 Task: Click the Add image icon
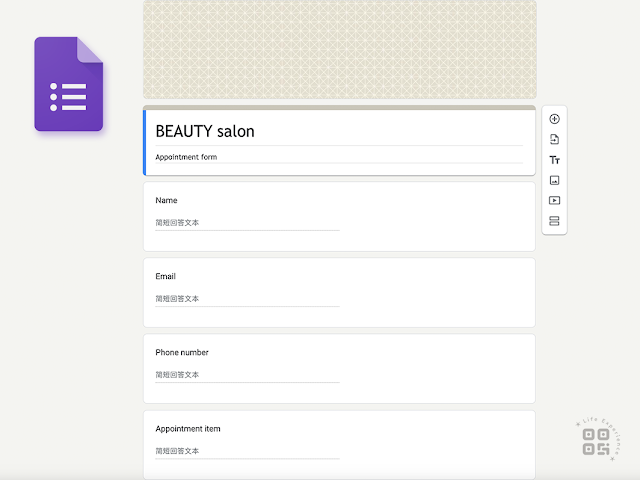point(554,180)
